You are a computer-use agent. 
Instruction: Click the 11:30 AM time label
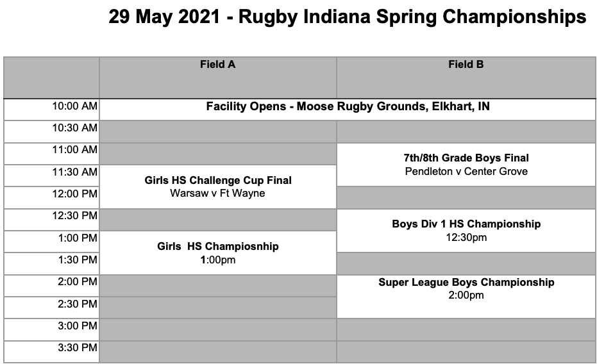(74, 172)
